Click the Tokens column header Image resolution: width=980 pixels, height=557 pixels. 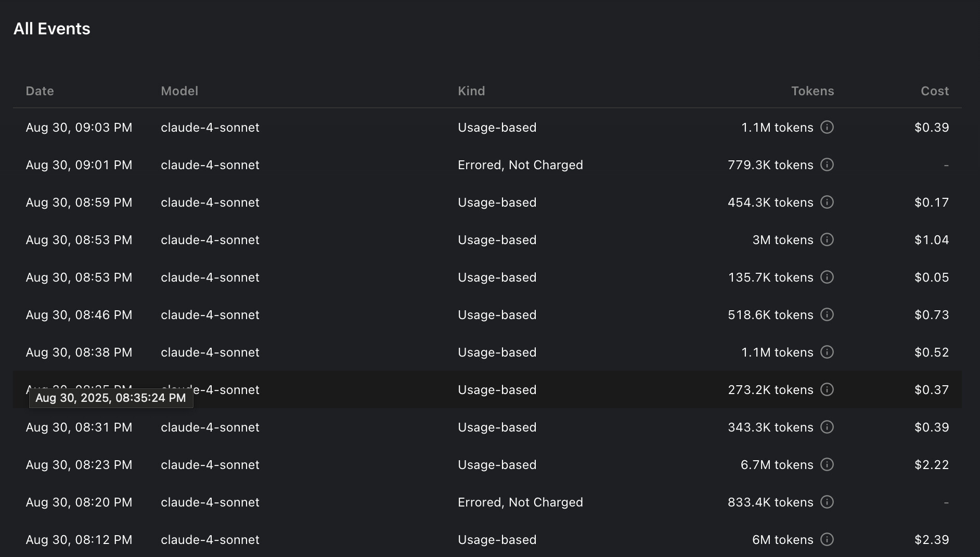[x=812, y=91]
